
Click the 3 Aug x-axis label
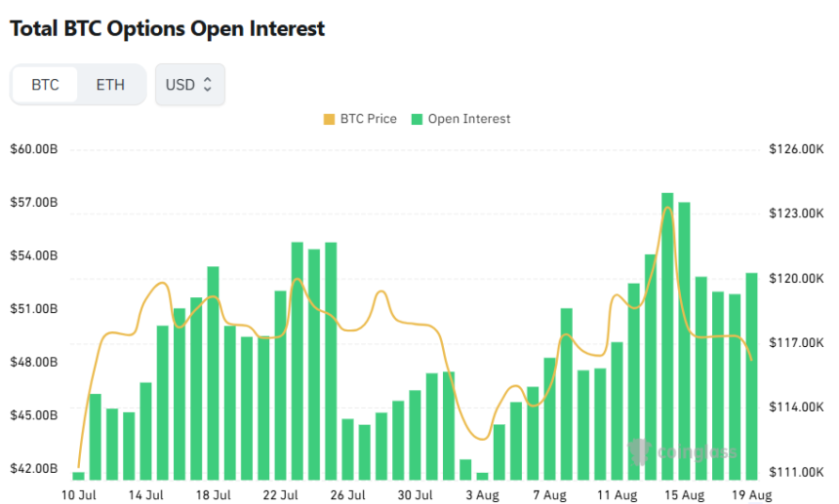(x=481, y=494)
